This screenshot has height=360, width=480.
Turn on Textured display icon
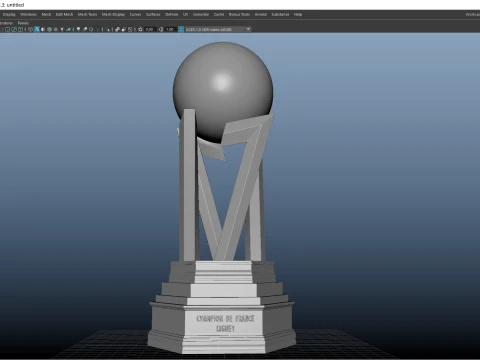(56, 29)
